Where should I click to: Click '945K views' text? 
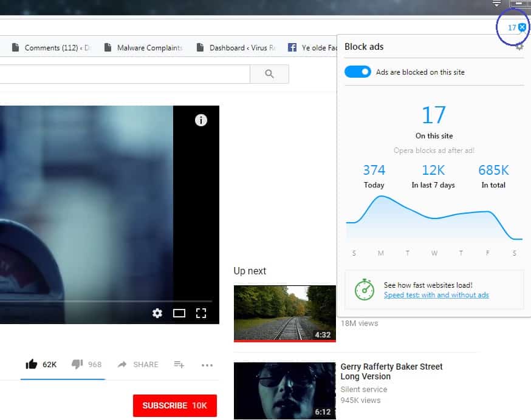point(360,401)
